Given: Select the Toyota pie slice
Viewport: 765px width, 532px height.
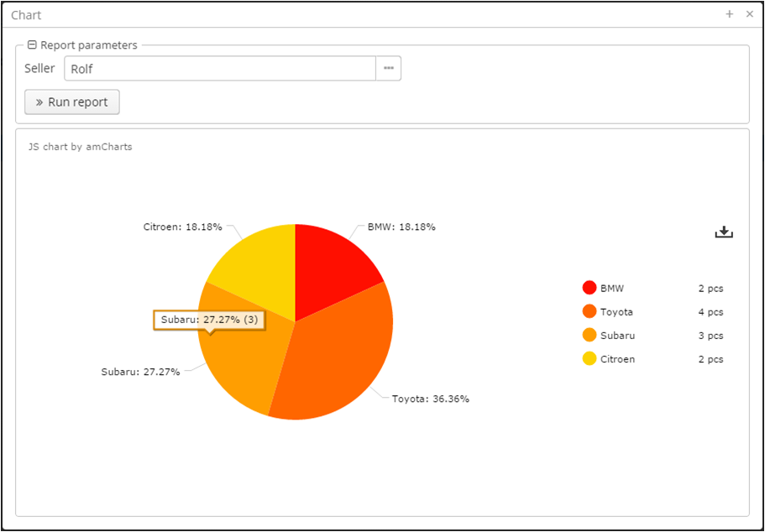Looking at the screenshot, I should 336,361.
